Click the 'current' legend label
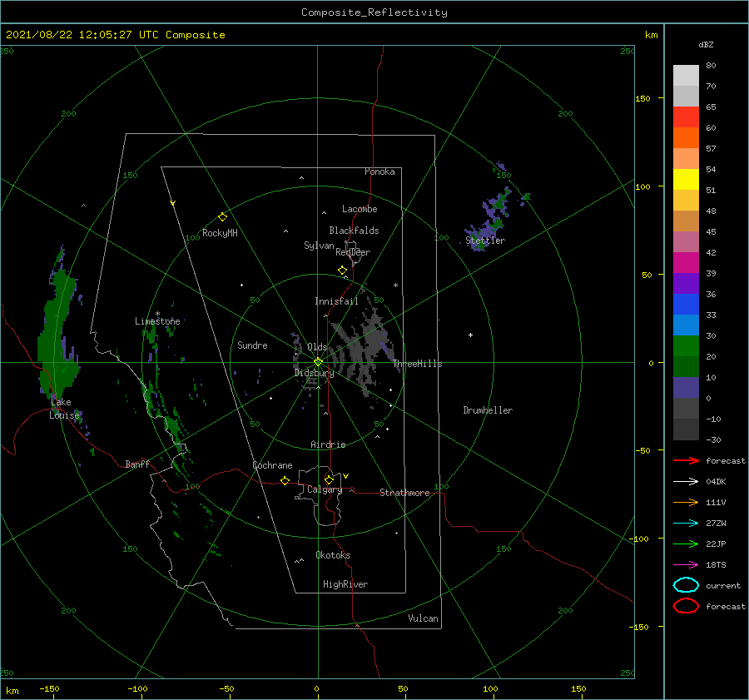The image size is (749, 700). [x=723, y=586]
